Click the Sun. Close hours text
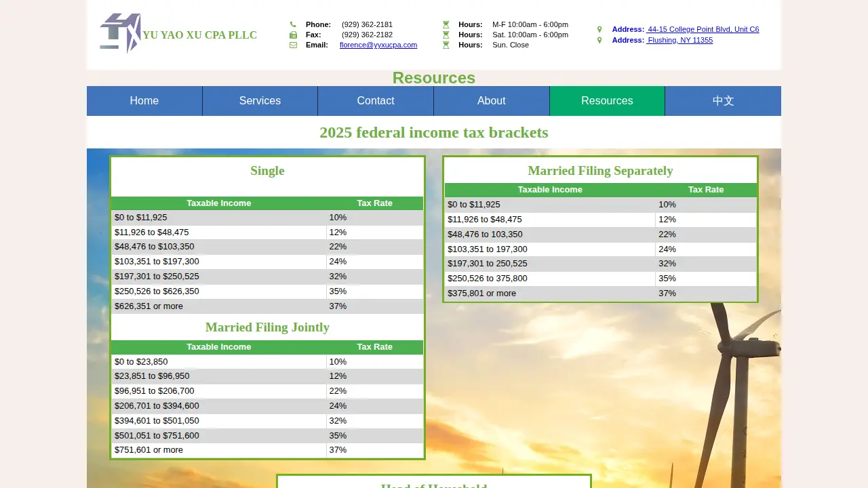This screenshot has height=488, width=868. pos(511,45)
